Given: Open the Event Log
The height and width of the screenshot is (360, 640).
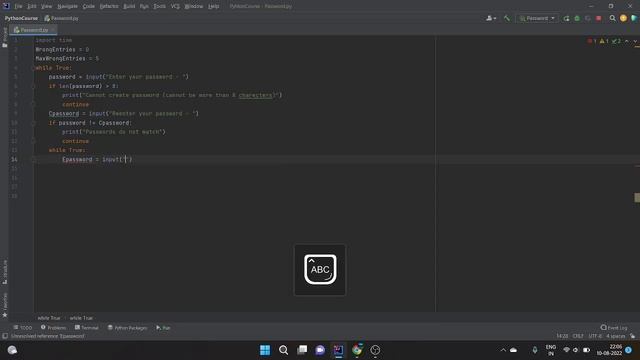Looking at the screenshot, I should 614,328.
